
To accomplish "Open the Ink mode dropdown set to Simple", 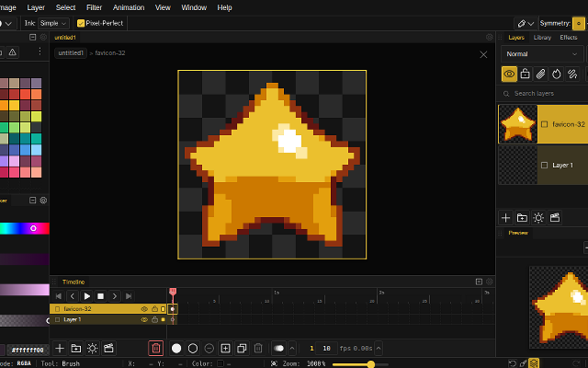I will (x=53, y=23).
